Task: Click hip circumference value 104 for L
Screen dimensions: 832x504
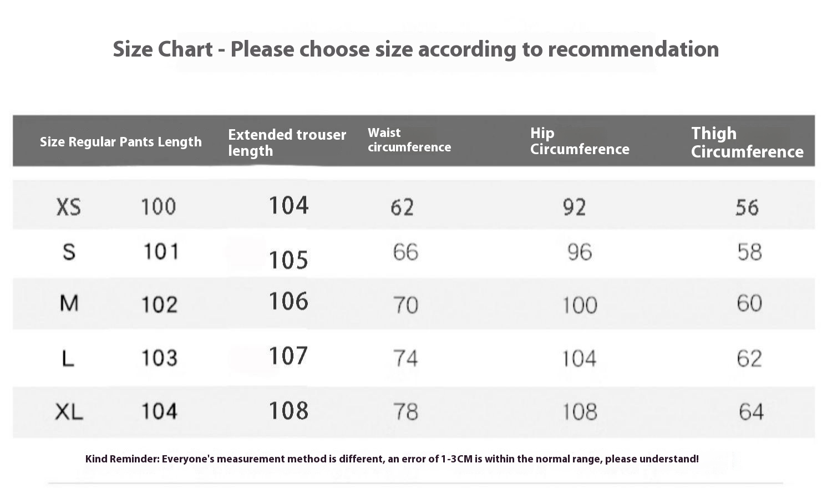Action: tap(579, 359)
